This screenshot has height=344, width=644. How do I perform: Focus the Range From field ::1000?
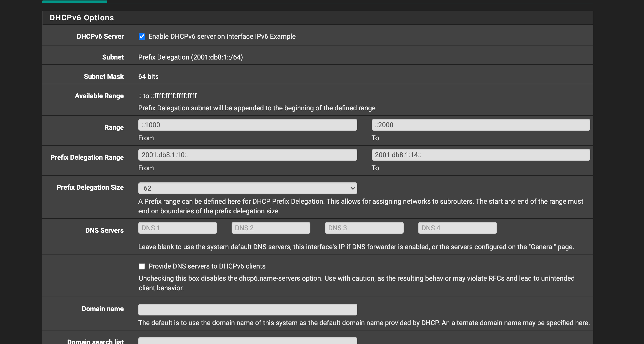tap(248, 125)
